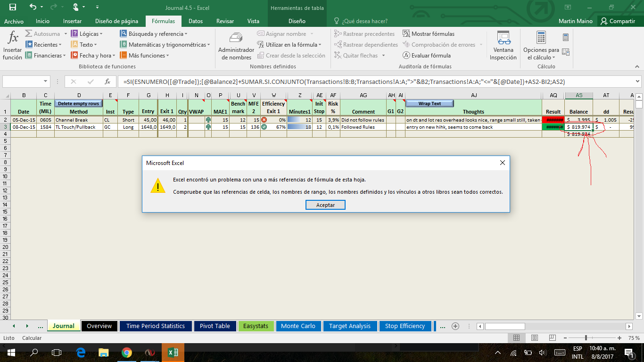This screenshot has width=644, height=362.
Task: Open Customize Quick Access Toolbar dropdown
Action: coord(97,8)
